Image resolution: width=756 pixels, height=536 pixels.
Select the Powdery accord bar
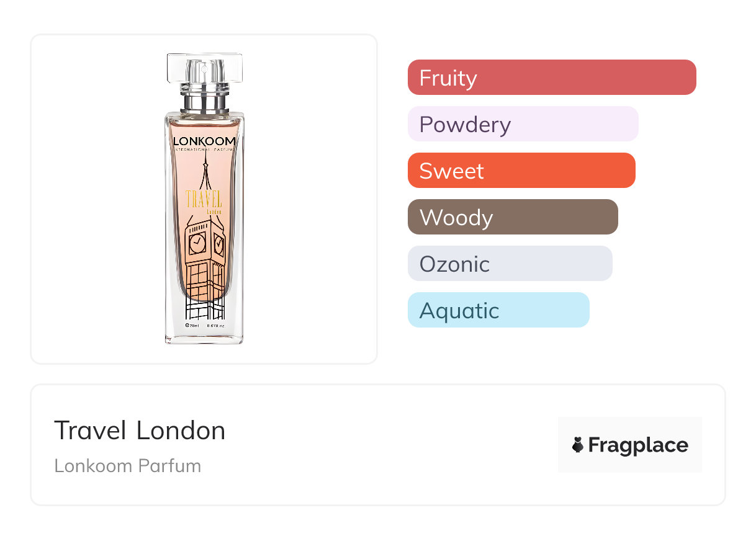click(x=523, y=124)
